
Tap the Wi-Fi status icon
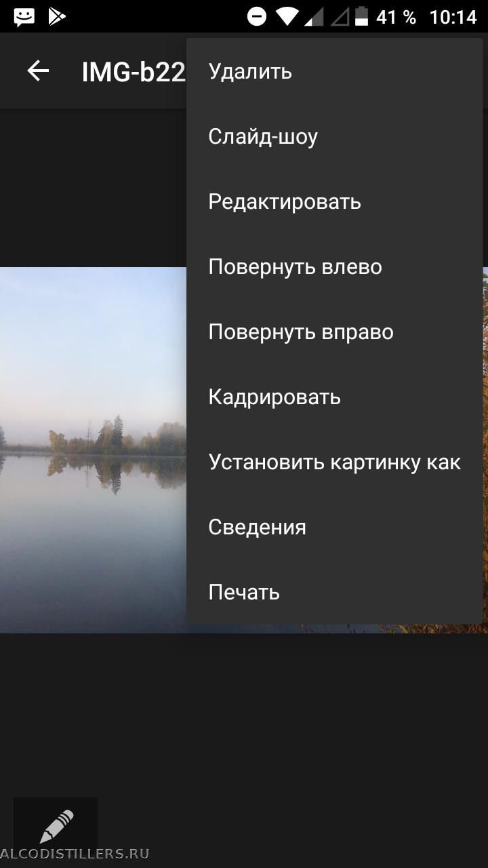click(287, 17)
